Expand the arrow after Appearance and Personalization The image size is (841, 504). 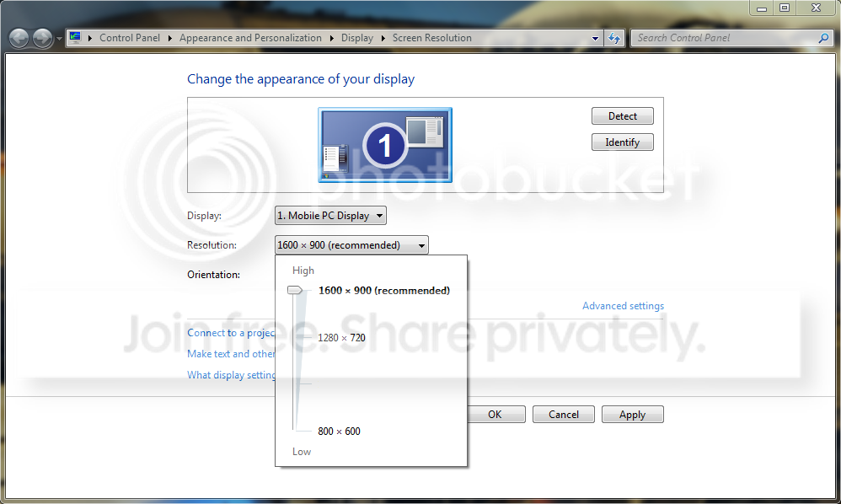(x=331, y=38)
